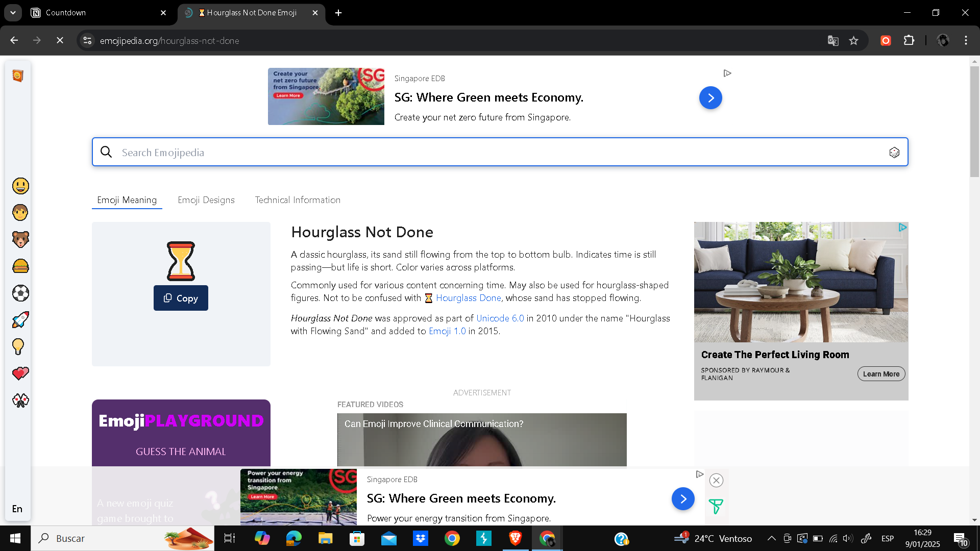Image resolution: width=980 pixels, height=551 pixels.
Task: Click the search magnifier icon
Action: click(106, 152)
